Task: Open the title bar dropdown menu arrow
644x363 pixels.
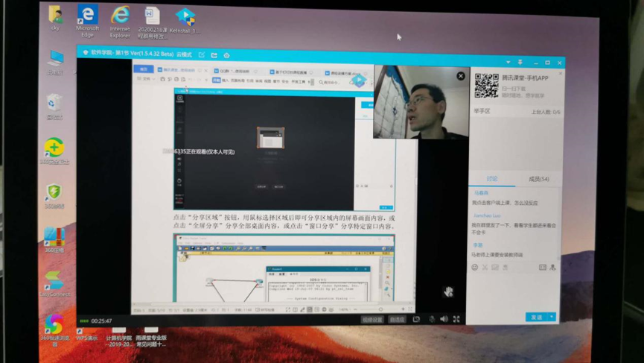Action: (x=508, y=63)
